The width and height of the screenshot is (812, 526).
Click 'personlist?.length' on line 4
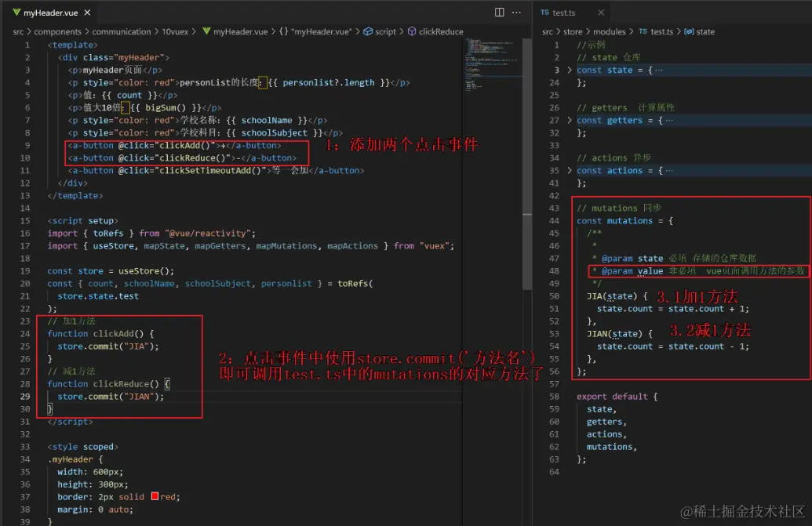point(328,83)
